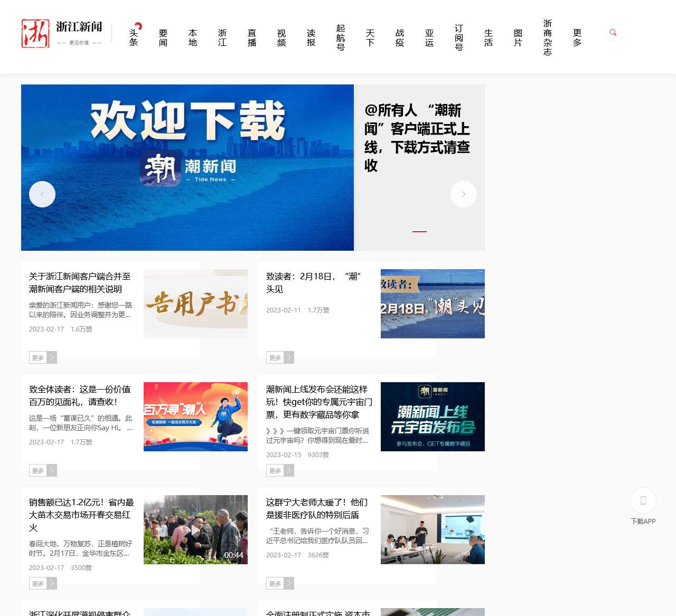The width and height of the screenshot is (676, 616).
Task: Click 更多 under 致全体读者 article
Action: point(43,470)
